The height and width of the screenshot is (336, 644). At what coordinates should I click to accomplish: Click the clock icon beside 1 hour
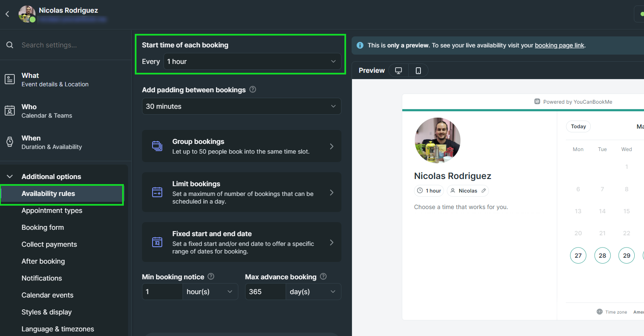pos(420,191)
